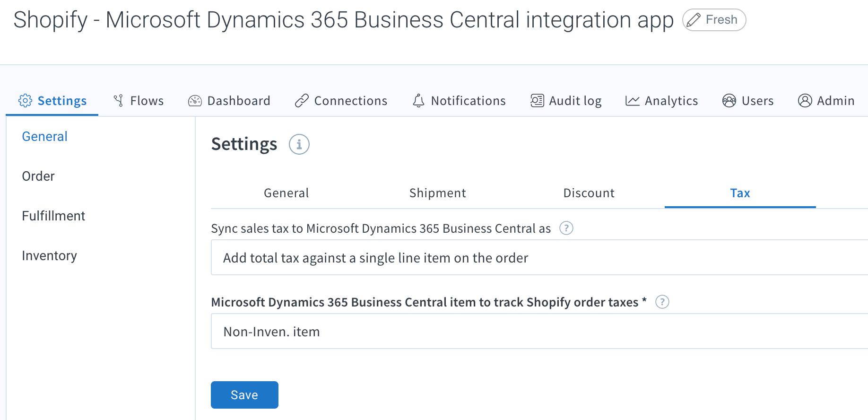Click the Admin person icon
This screenshot has width=868, height=420.
coord(805,101)
